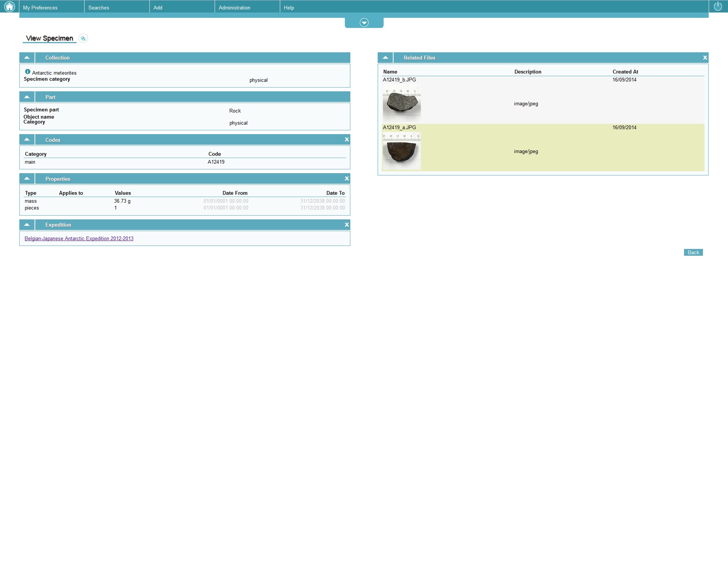This screenshot has width=728, height=585.
Task: Click the power logout icon
Action: tap(718, 6)
